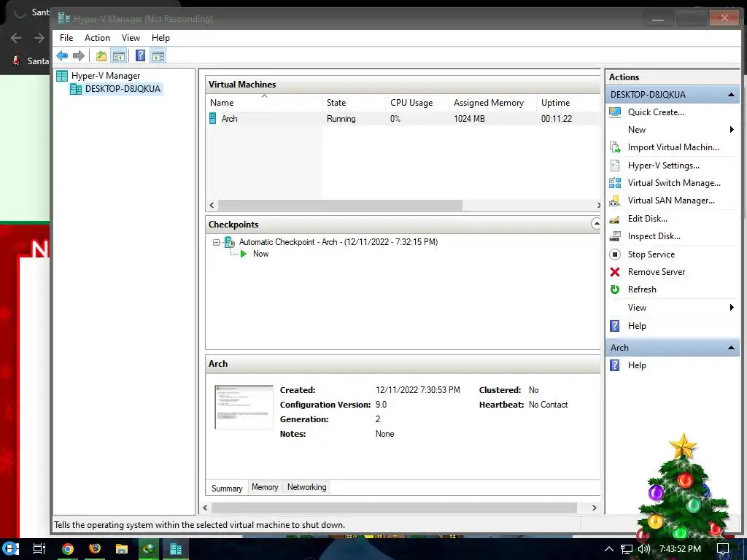Sort virtual machines by Name column
Screen dimensions: 747x560
click(x=264, y=103)
